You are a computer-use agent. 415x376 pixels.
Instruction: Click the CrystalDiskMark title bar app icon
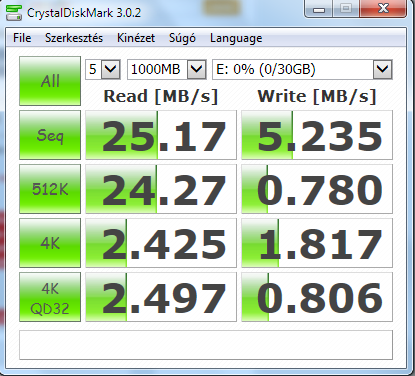pos(14,13)
